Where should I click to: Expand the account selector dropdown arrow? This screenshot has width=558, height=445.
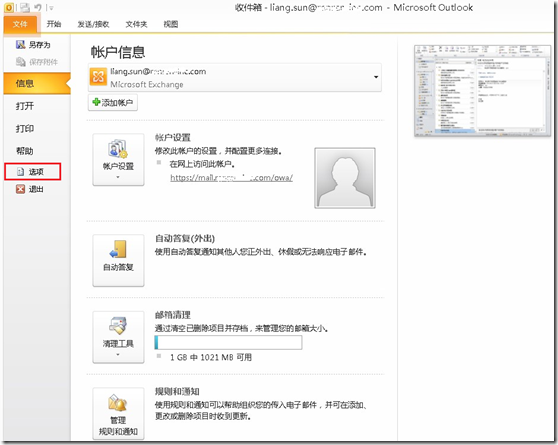coord(376,77)
